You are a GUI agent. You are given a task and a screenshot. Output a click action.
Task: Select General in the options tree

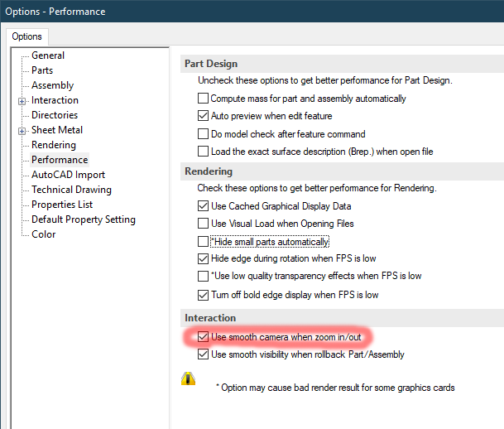tap(48, 55)
